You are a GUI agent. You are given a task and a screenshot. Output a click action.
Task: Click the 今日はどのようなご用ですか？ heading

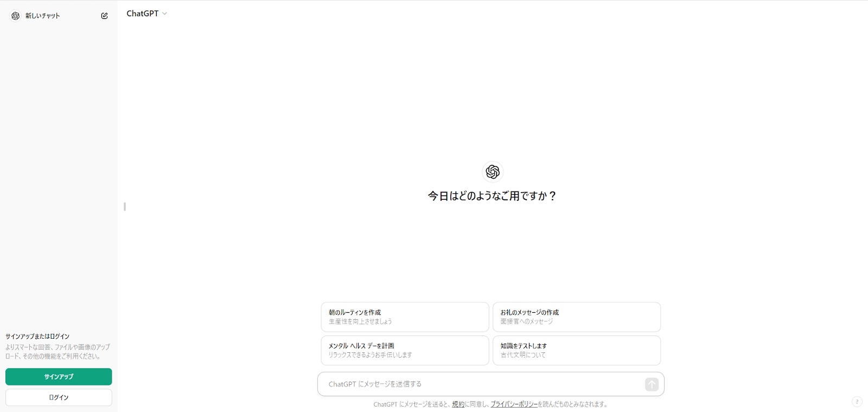pyautogui.click(x=492, y=196)
